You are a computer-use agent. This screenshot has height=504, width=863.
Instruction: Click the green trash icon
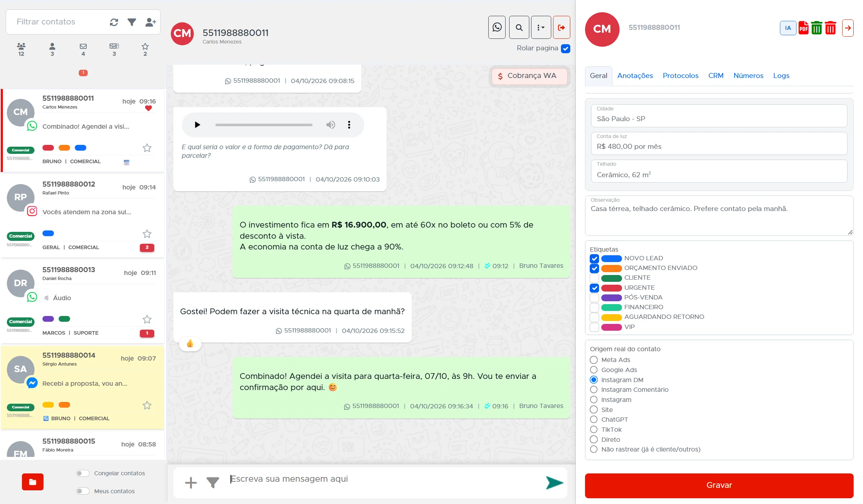tap(817, 28)
